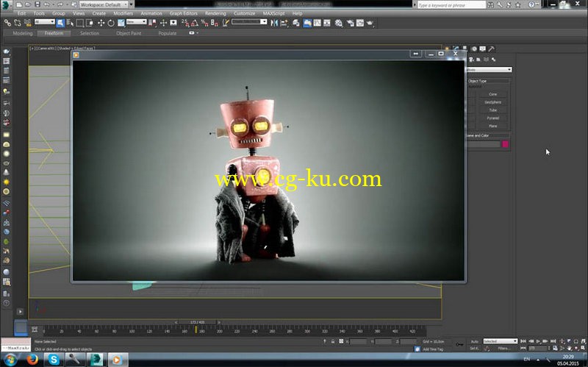This screenshot has height=367, width=588.
Task: Open Select by Name dialog
Action: (70, 23)
